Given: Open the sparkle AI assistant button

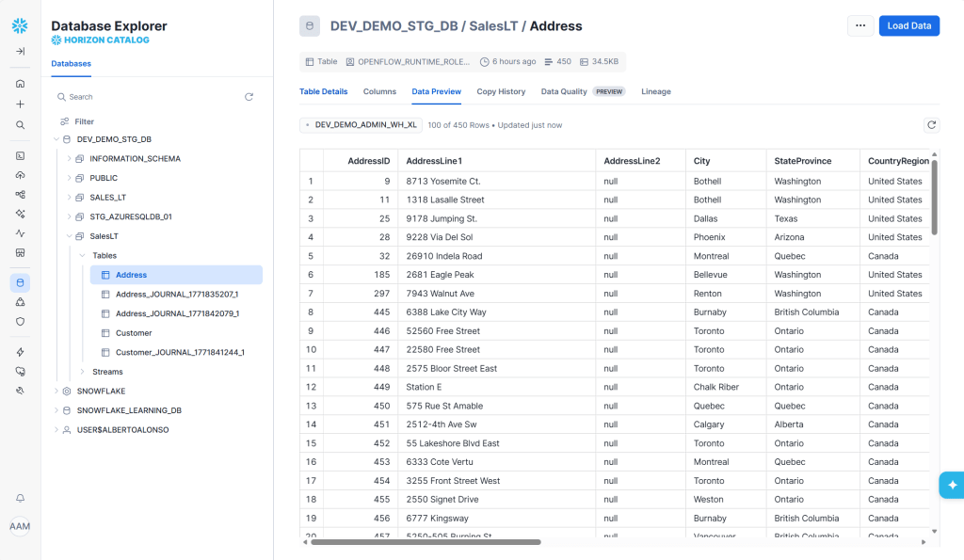Looking at the screenshot, I should click(x=952, y=485).
